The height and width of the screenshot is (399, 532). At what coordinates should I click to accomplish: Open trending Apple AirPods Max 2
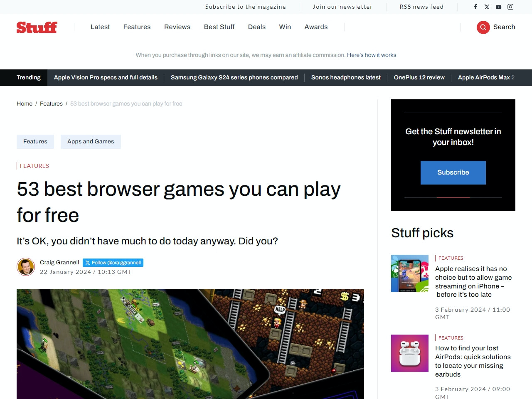pyautogui.click(x=486, y=77)
